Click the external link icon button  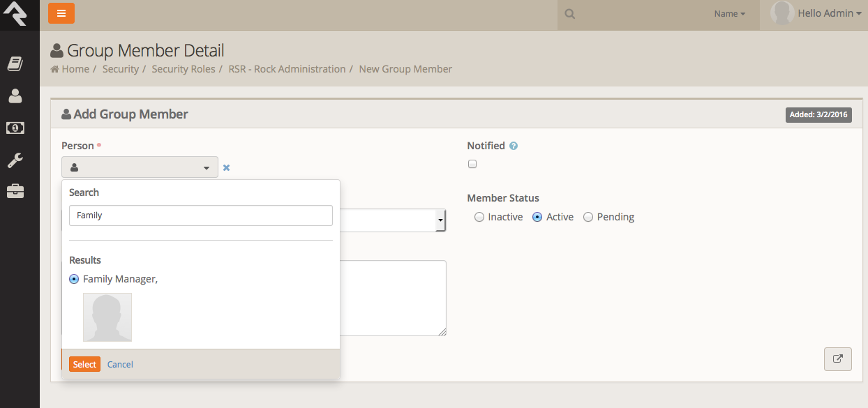[x=837, y=359]
